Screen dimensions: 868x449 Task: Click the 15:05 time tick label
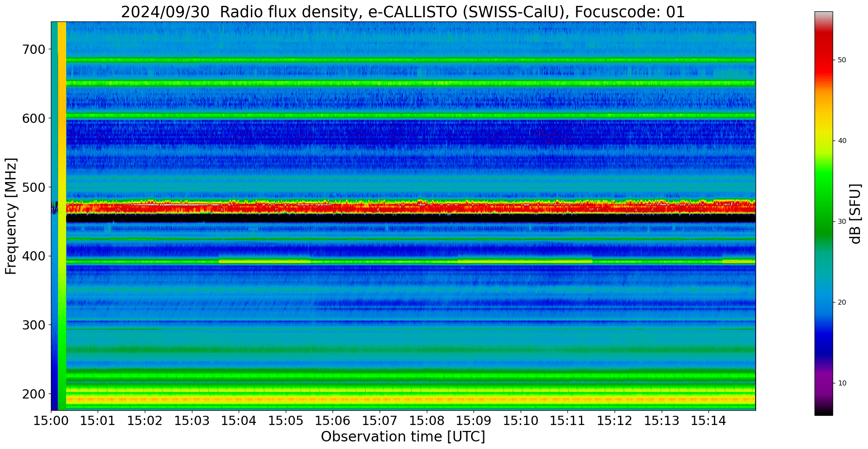click(286, 421)
